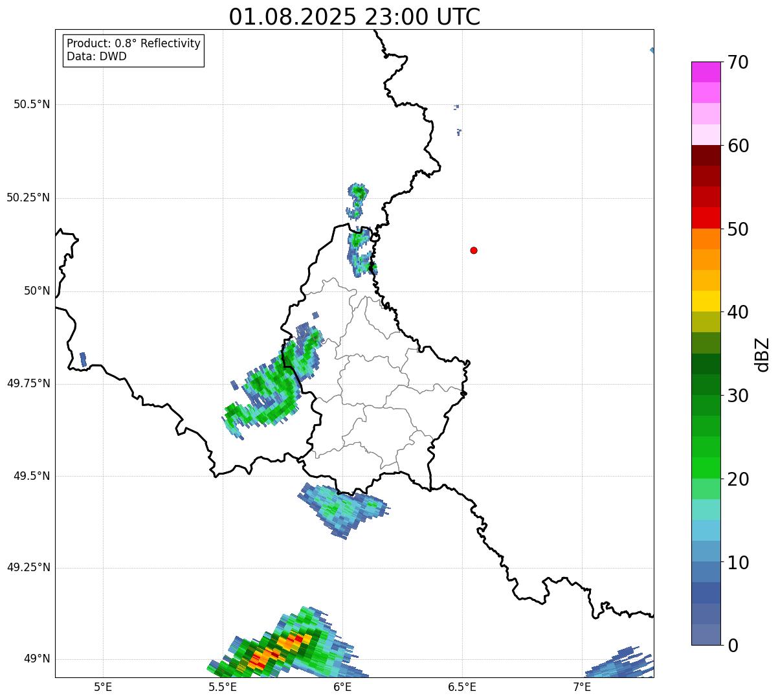Click the 49°N latitude label
The image size is (778, 700).
[x=37, y=659]
